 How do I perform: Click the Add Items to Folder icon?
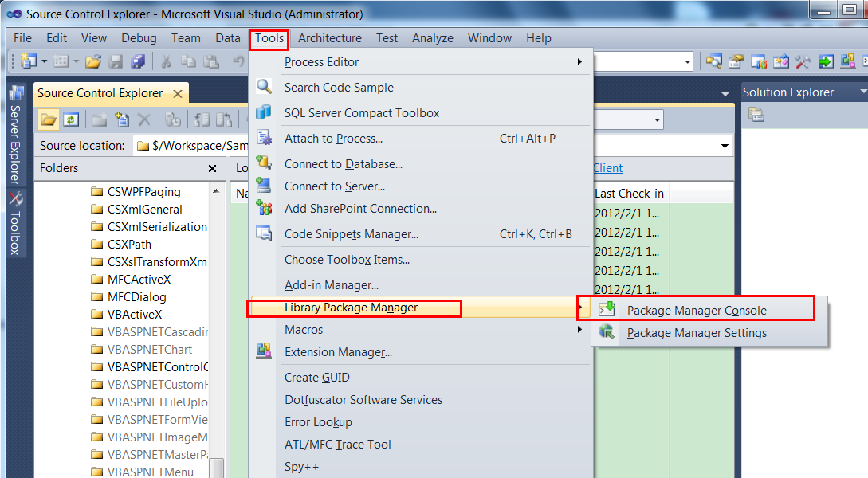pos(122,119)
